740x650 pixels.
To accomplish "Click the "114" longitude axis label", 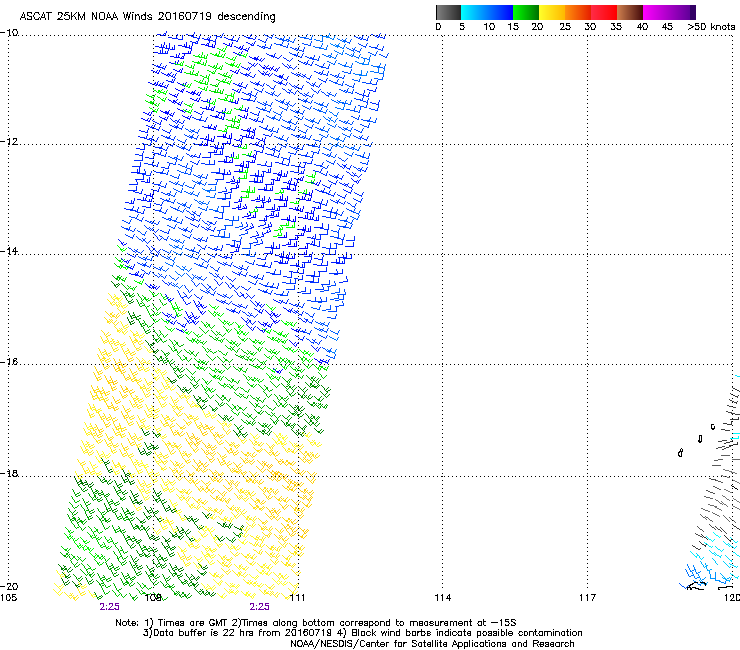I will [443, 598].
